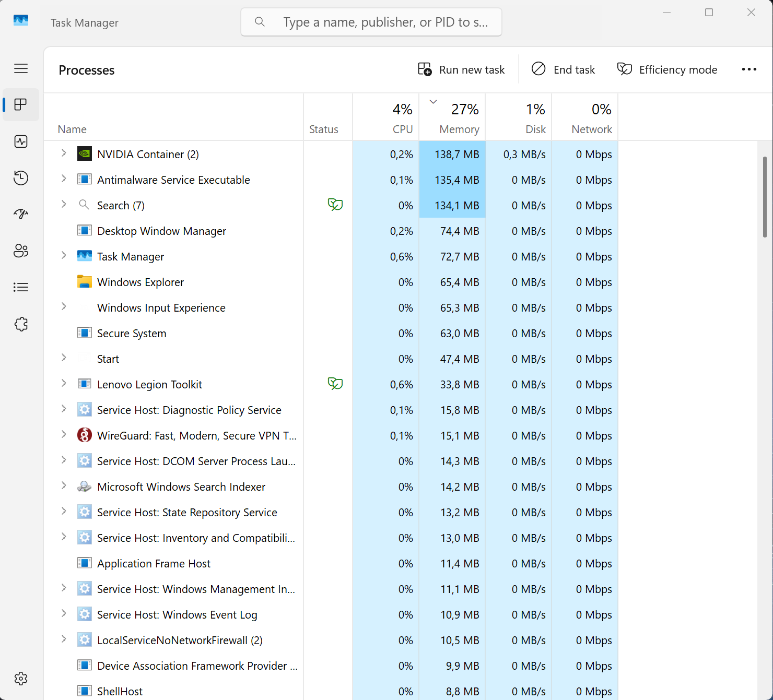Open the Services sidebar icon
Viewport: 773px width, 700px height.
tap(21, 324)
